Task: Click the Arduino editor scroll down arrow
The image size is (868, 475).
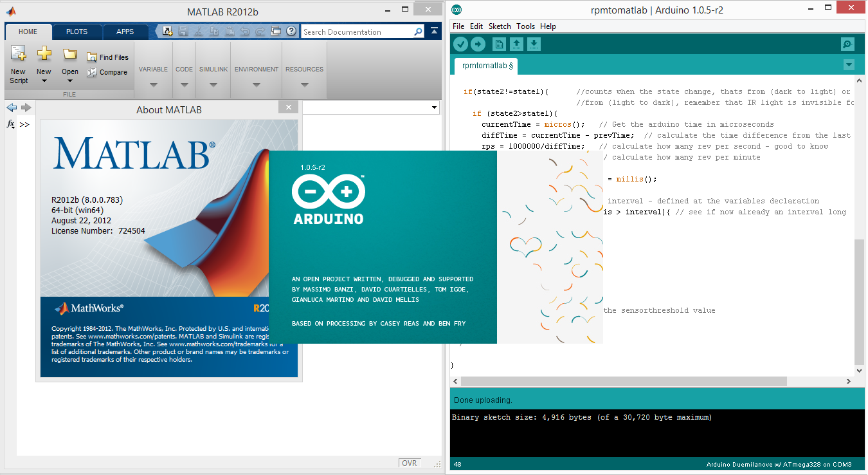Action: coord(860,371)
